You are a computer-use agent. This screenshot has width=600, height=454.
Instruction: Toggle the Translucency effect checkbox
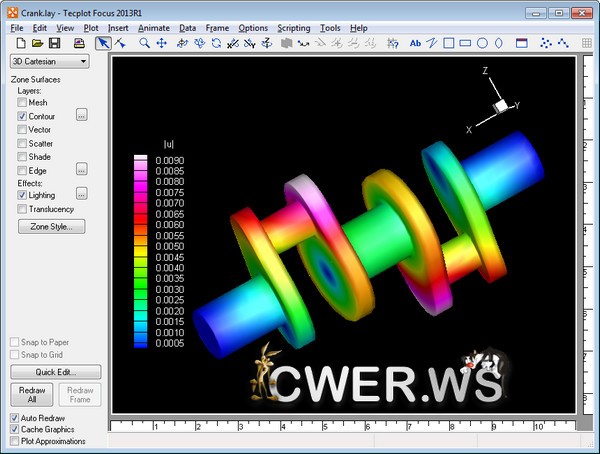[x=22, y=209]
